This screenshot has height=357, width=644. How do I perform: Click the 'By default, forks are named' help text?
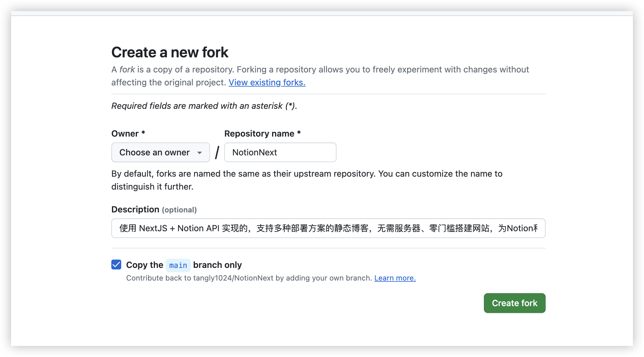coord(307,180)
